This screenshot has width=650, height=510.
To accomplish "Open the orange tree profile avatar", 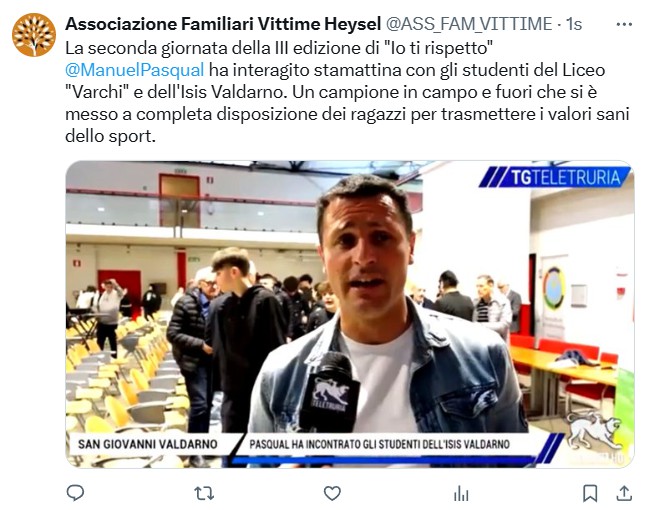I will click(x=34, y=35).
